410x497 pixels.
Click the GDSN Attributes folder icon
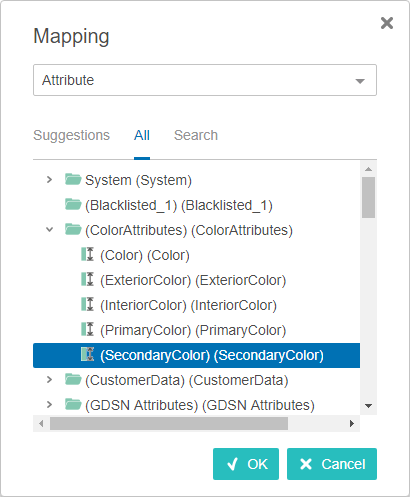[73, 404]
